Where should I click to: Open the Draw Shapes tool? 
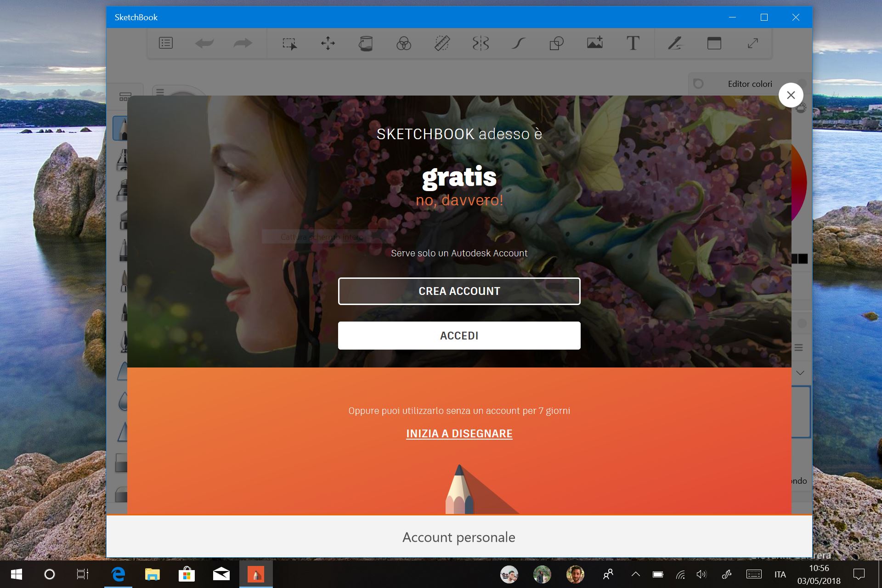coord(557,44)
